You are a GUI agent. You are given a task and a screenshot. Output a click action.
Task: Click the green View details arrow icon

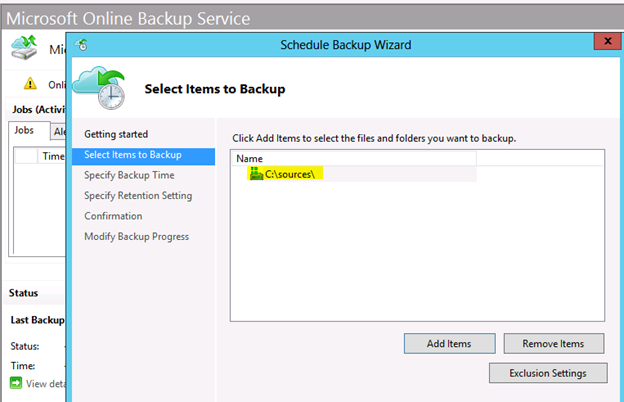coord(16,383)
